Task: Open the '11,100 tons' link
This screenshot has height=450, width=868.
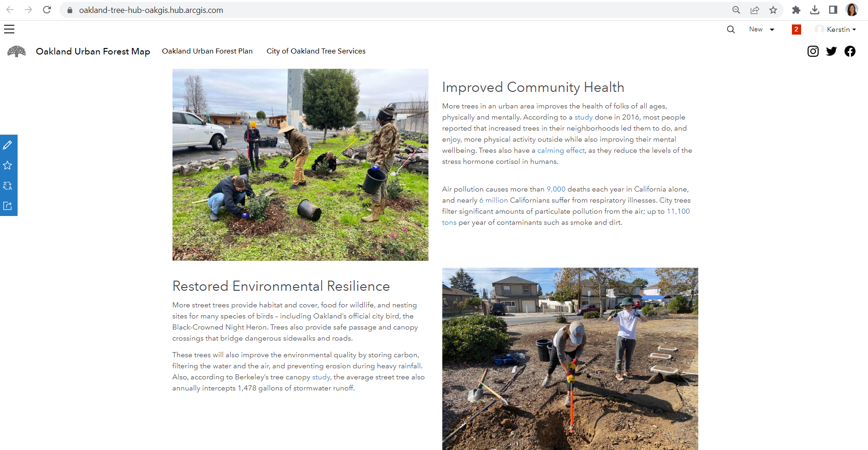Action: 678,211
